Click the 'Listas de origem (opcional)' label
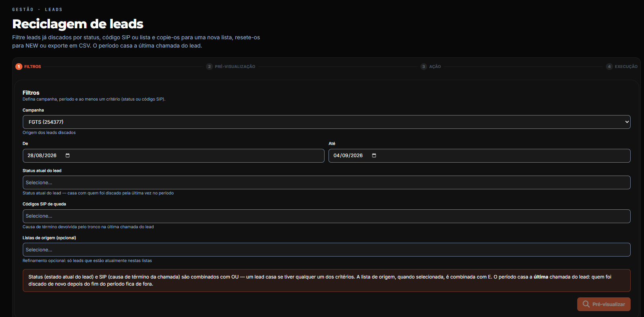The image size is (644, 317). pyautogui.click(x=49, y=238)
